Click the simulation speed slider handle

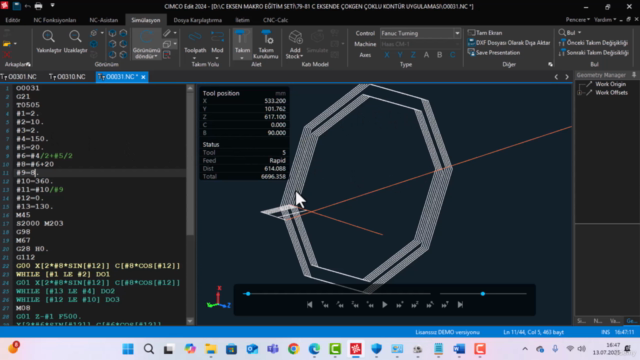point(483,293)
